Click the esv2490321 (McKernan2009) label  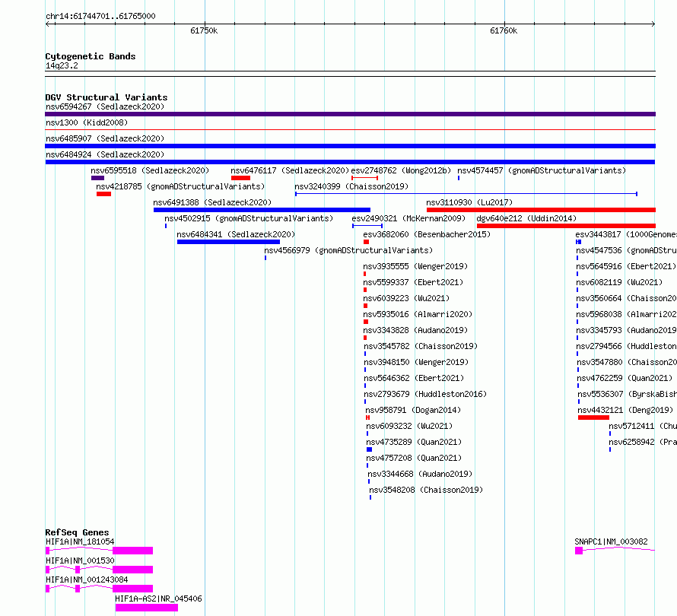pyautogui.click(x=408, y=218)
